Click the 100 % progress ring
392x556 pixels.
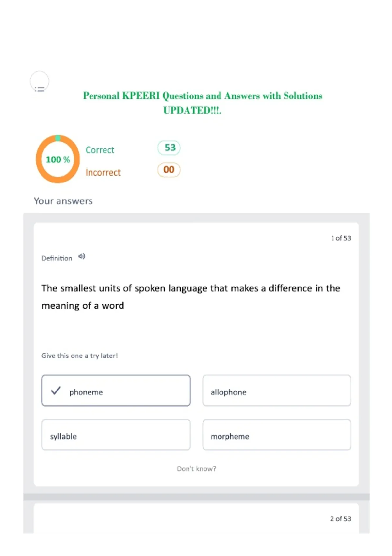[x=58, y=159]
